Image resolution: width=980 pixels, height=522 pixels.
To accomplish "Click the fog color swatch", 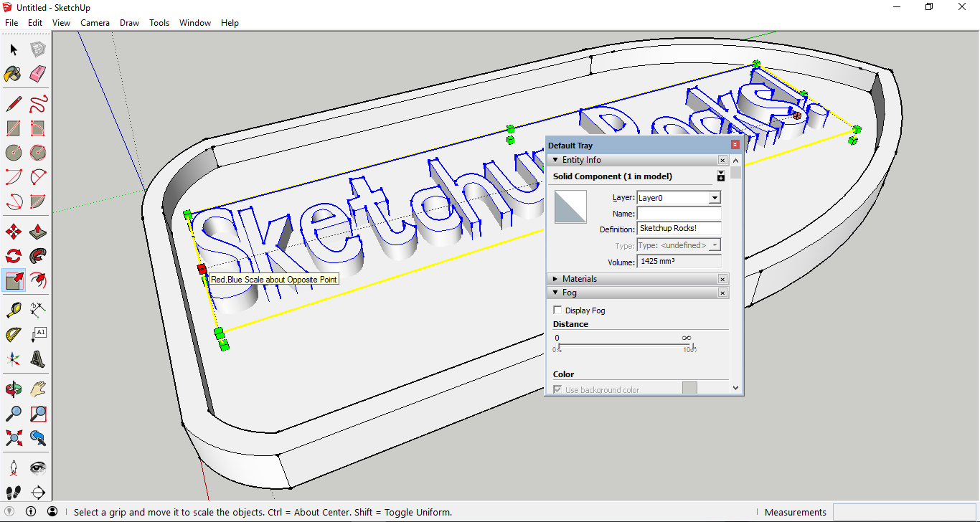I will 689,389.
